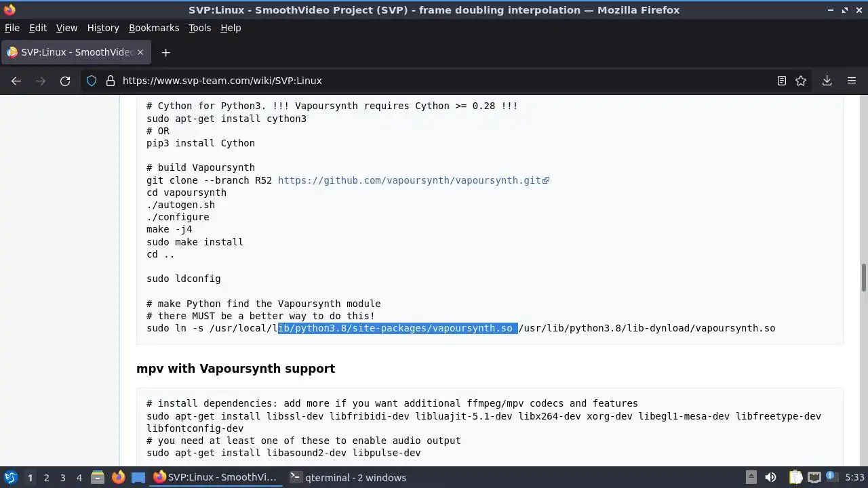Click 'sudo apt-get install cython3' line
Viewport: 868px width, 488px height.
point(226,119)
